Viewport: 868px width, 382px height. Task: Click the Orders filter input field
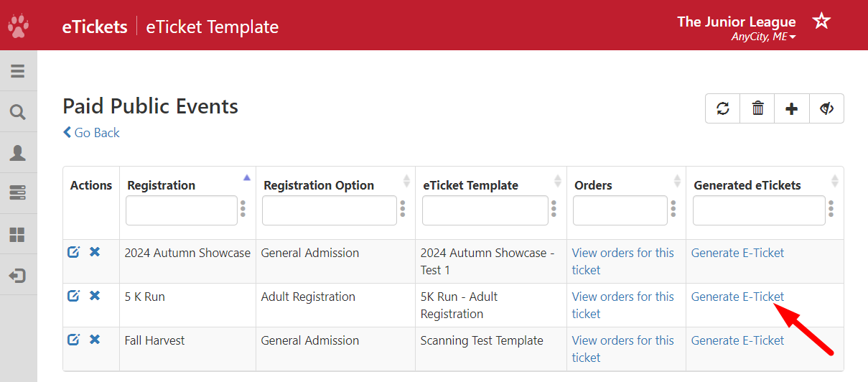point(620,210)
